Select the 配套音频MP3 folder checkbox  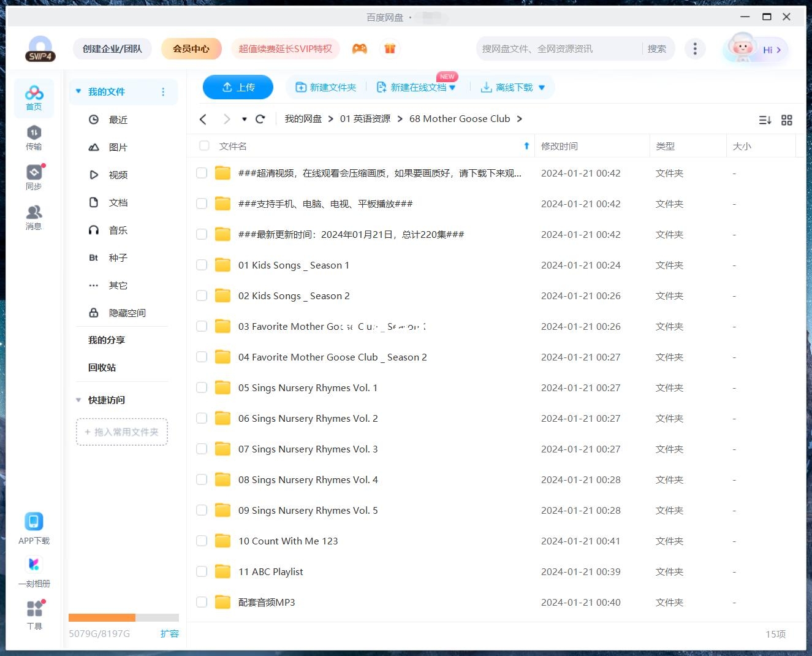point(202,602)
